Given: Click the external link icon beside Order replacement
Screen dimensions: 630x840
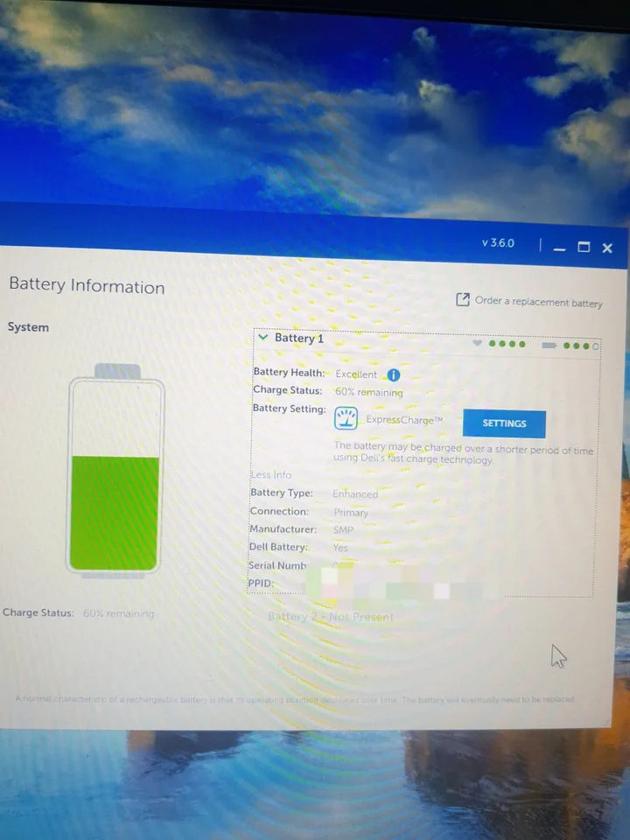Looking at the screenshot, I should click(x=463, y=299).
